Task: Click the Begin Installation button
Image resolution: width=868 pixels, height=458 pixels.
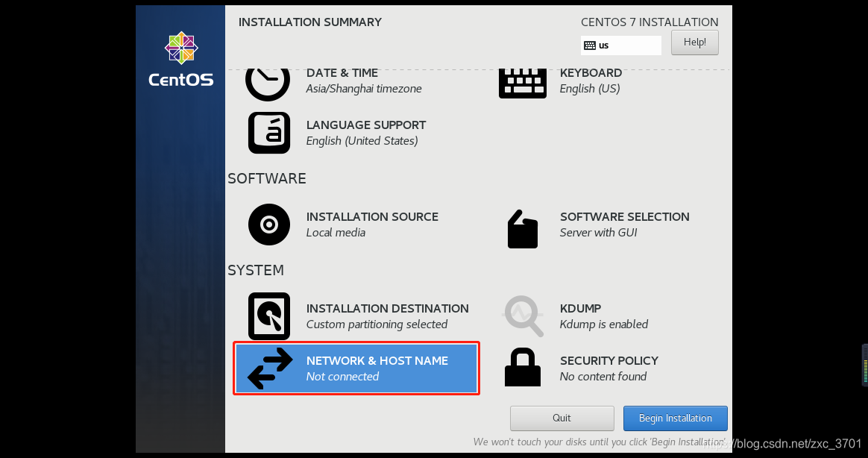Action: pos(676,418)
